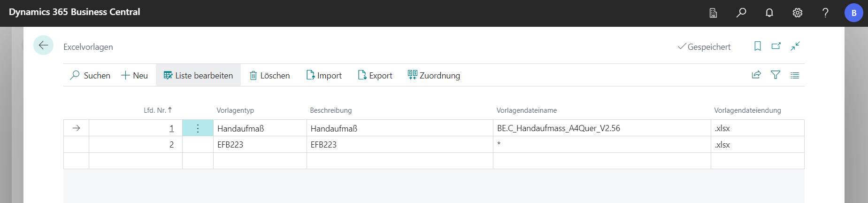
Task: Open the Vorlagentyp column header menu
Action: pos(235,110)
